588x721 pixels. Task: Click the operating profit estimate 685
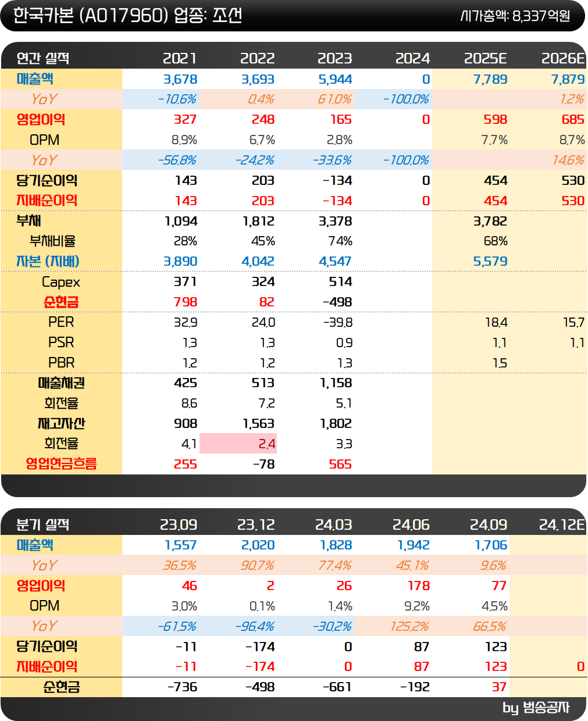click(x=572, y=119)
